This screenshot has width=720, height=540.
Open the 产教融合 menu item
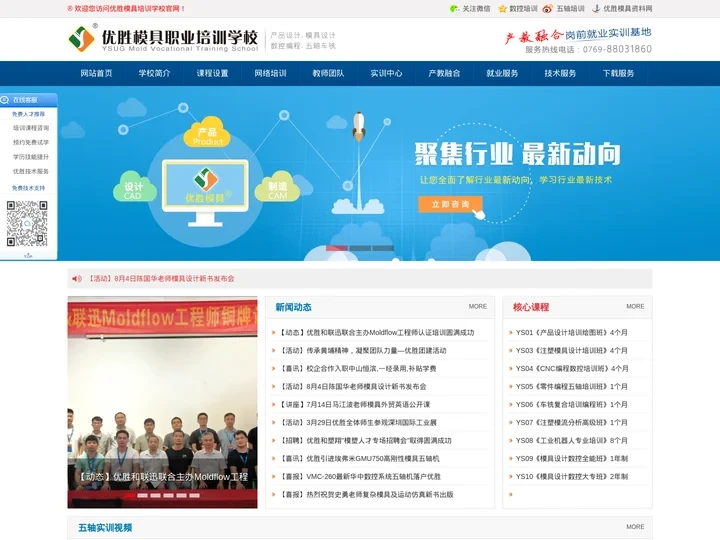point(444,73)
